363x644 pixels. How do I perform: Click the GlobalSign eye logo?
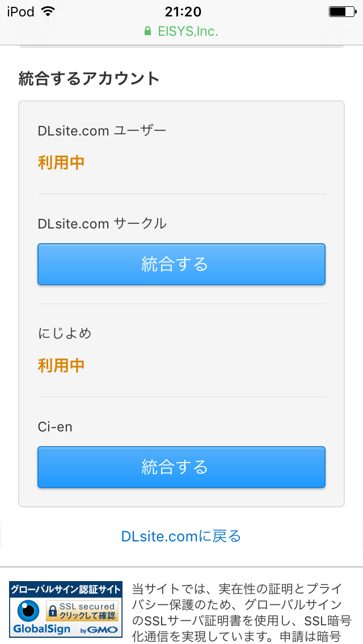[28, 611]
